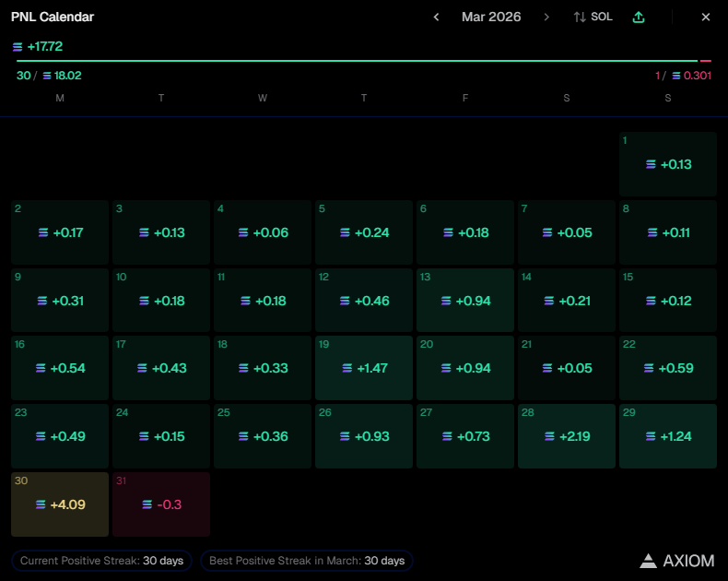Open day 8 cell showing +0.11
The height and width of the screenshot is (581, 728).
click(668, 232)
